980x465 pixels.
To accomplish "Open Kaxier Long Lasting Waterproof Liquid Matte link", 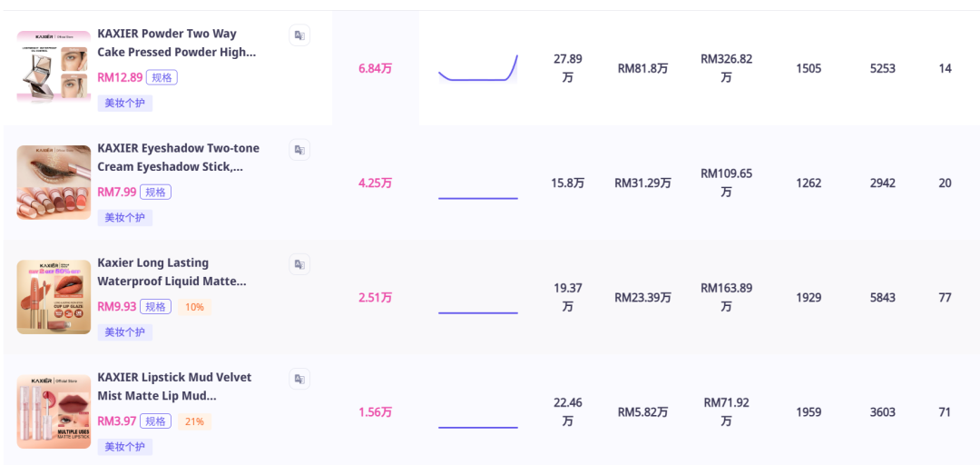I will coord(171,272).
